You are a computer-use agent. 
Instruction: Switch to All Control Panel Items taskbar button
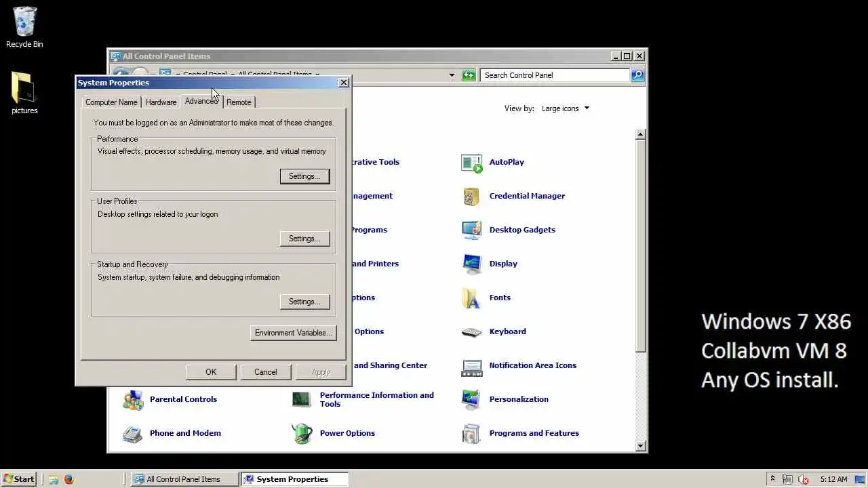tap(185, 479)
